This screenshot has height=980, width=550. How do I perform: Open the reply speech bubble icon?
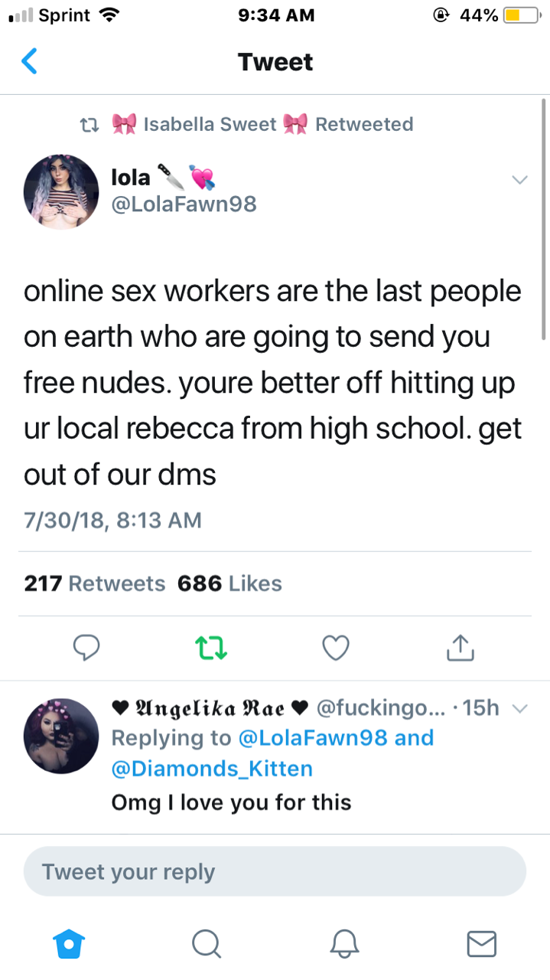86,648
